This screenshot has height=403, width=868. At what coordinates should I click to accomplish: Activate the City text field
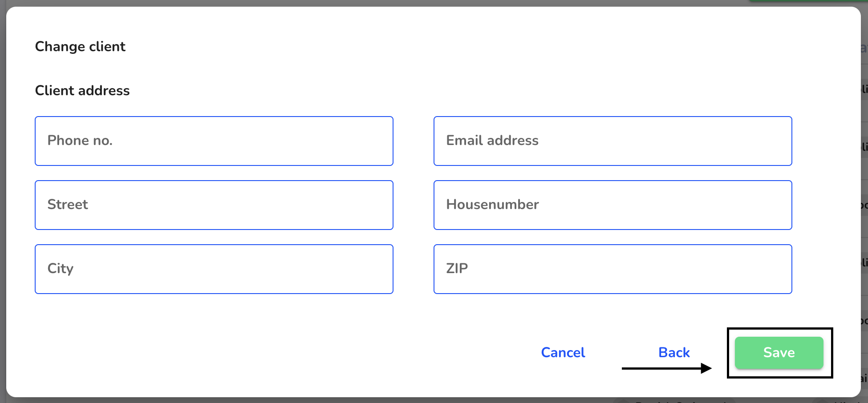[214, 269]
